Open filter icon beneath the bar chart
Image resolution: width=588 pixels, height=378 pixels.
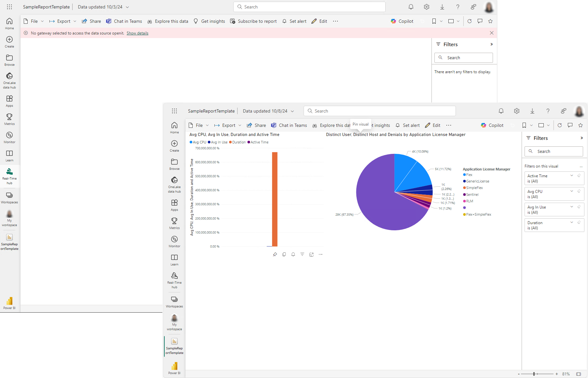(x=302, y=254)
